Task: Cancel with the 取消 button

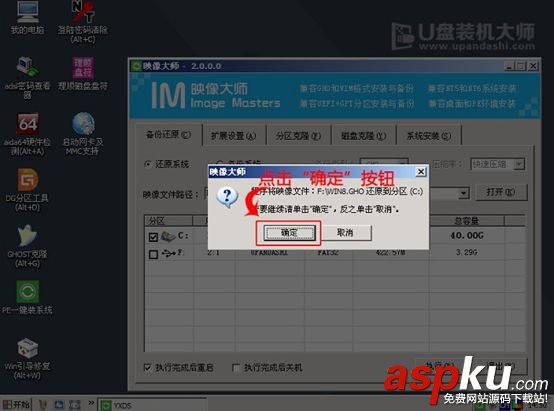Action: point(345,233)
